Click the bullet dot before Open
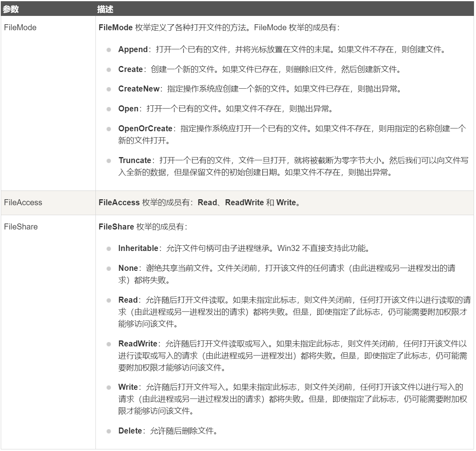The width and height of the screenshot is (476, 451). [109, 109]
